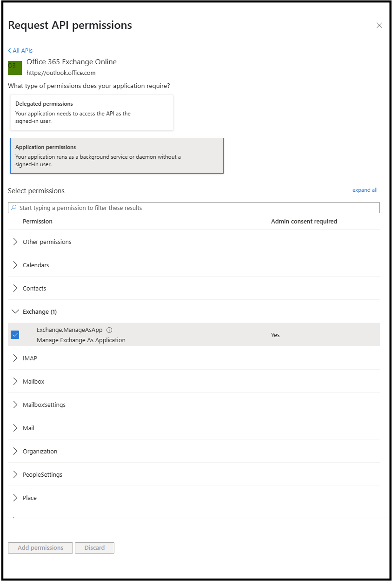The height and width of the screenshot is (581, 392).
Task: Click the Office 365 Exchange Online logo
Action: (14, 68)
